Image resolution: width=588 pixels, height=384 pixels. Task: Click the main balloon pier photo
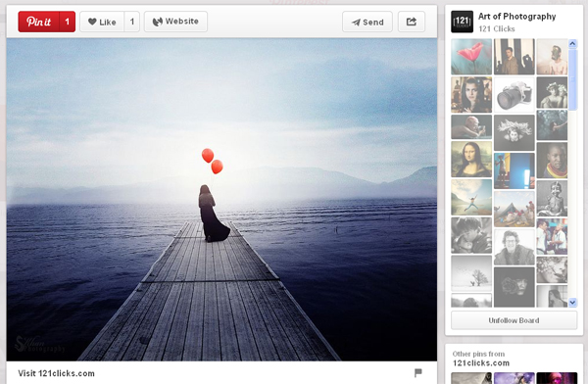[x=221, y=200]
